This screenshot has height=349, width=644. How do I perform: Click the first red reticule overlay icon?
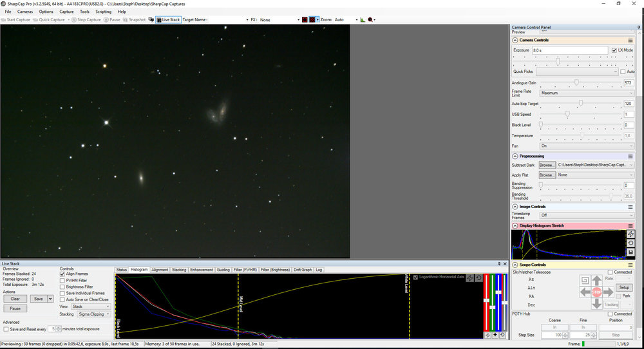305,20
